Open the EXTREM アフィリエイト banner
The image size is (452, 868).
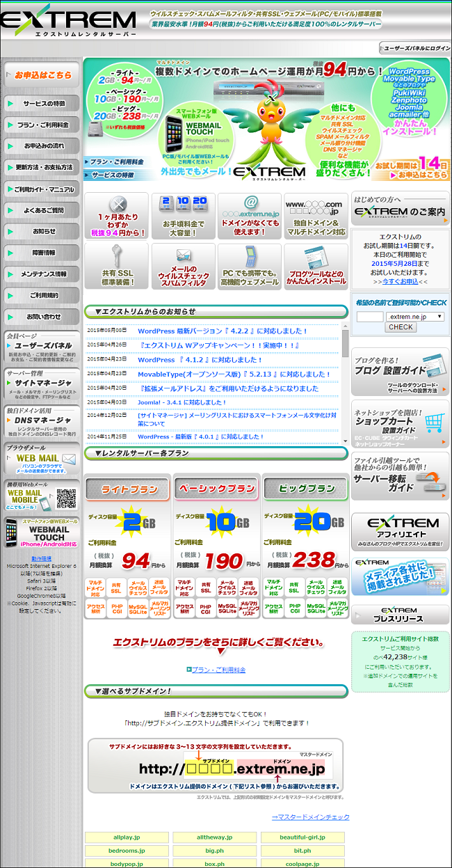coord(401,532)
